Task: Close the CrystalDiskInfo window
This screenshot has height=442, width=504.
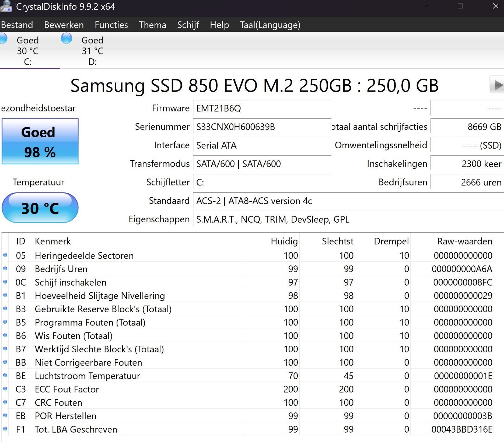Action: 495,6
